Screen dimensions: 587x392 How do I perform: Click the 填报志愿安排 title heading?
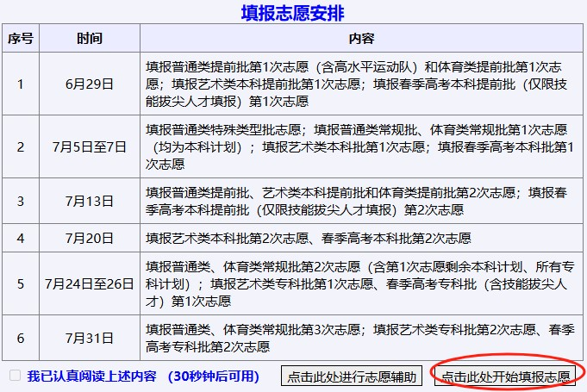coord(293,13)
